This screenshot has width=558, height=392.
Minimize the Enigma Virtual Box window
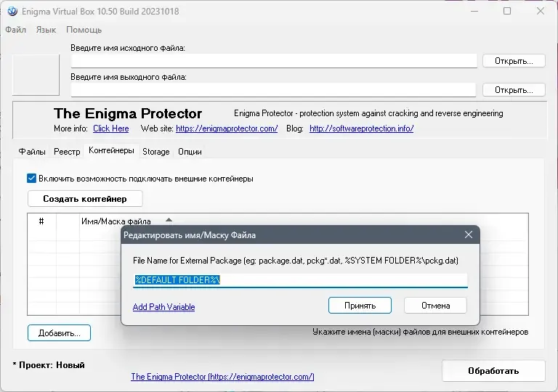pyautogui.click(x=474, y=12)
